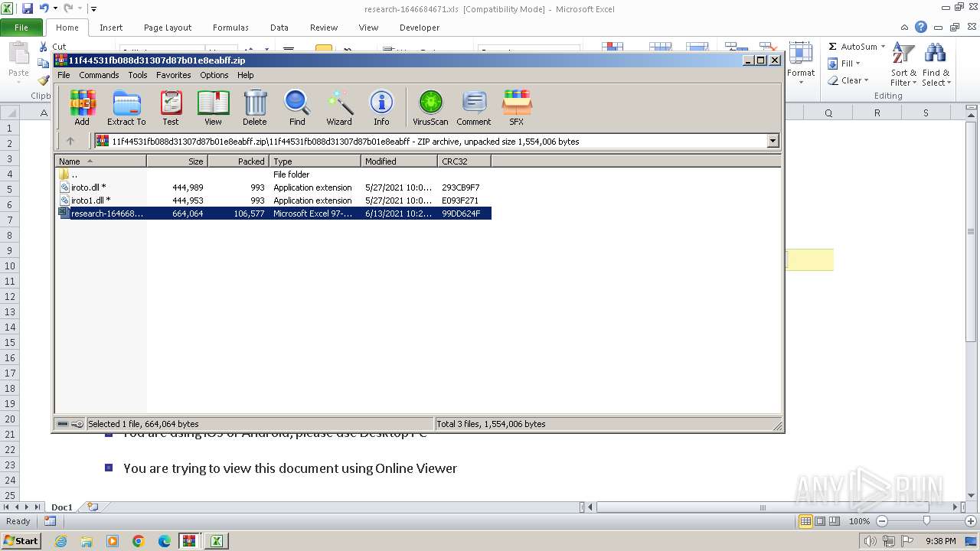
Task: Sort files by Name column header
Action: (x=101, y=161)
